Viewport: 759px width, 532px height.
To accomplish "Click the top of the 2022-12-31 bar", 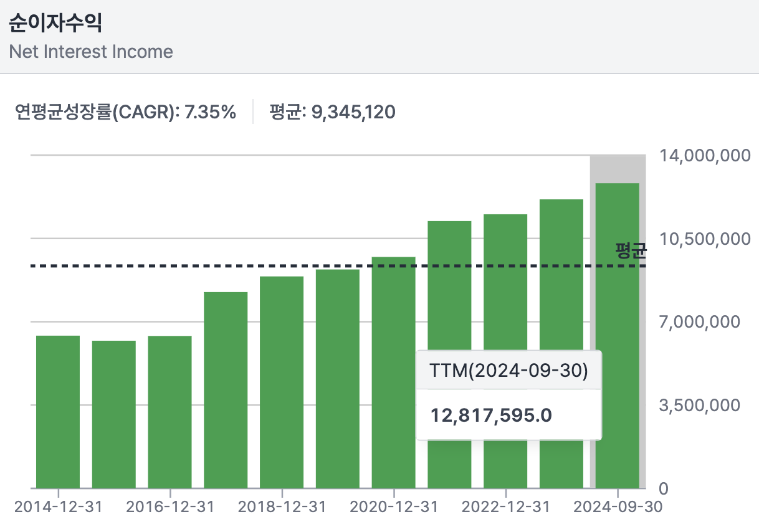I will tap(505, 217).
